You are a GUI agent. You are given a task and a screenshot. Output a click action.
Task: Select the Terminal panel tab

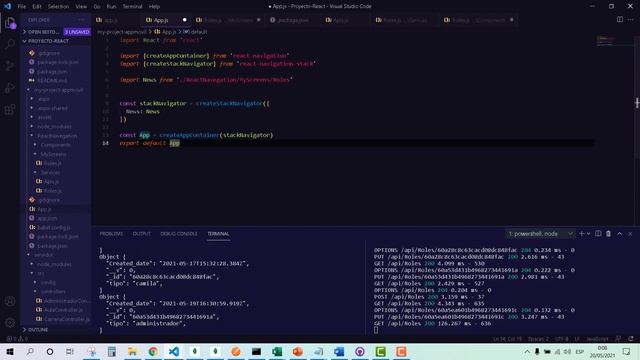pyautogui.click(x=218, y=234)
